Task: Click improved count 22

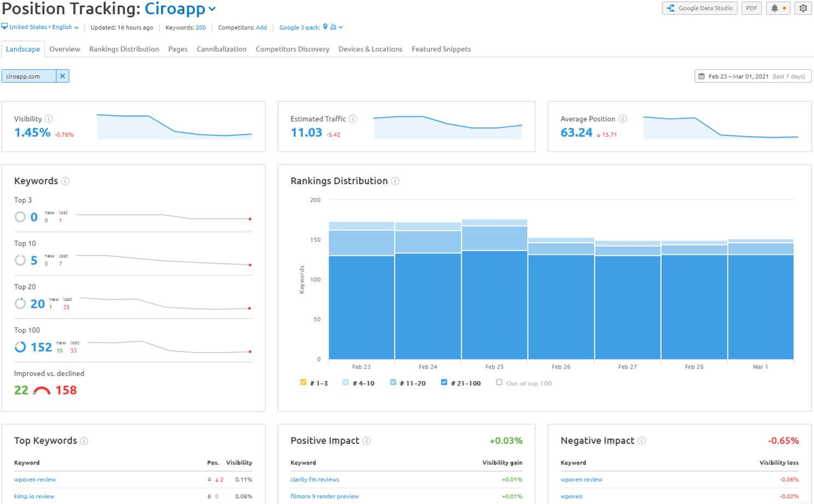Action: tap(21, 390)
